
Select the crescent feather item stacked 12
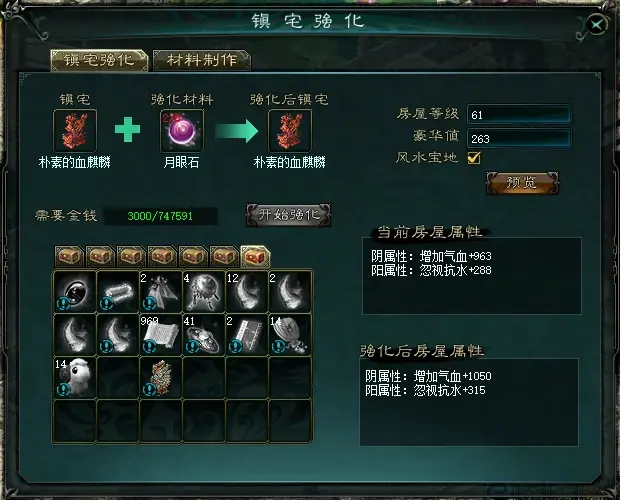pos(247,291)
